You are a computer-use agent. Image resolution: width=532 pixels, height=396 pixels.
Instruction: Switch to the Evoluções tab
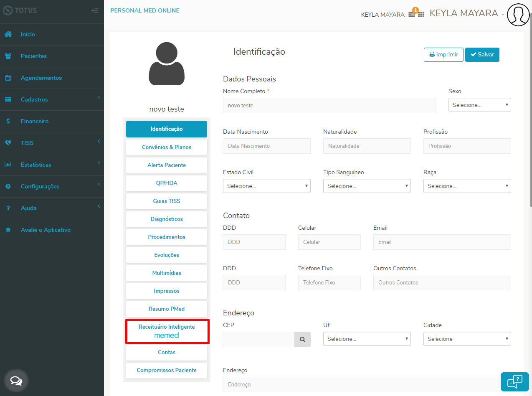point(167,255)
